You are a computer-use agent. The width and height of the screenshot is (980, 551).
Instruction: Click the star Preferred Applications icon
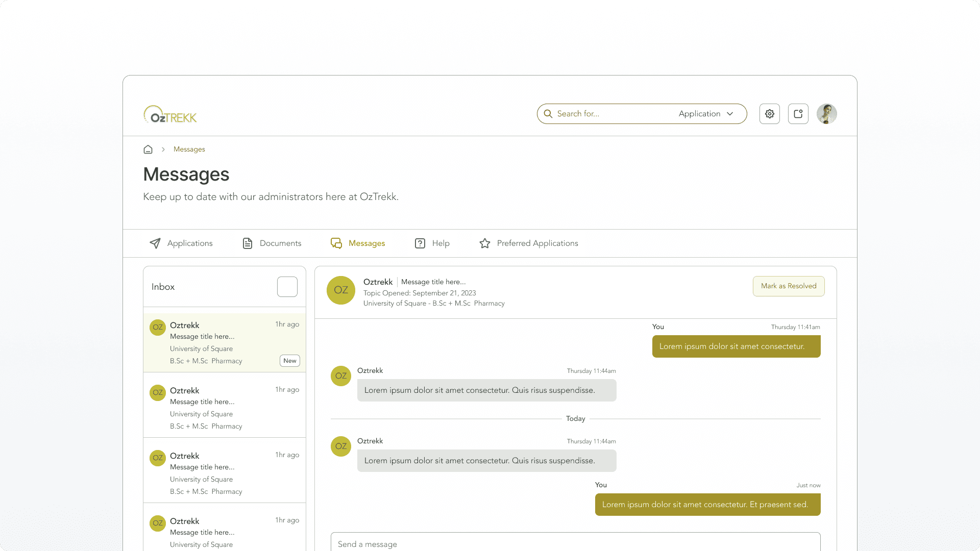click(x=484, y=243)
